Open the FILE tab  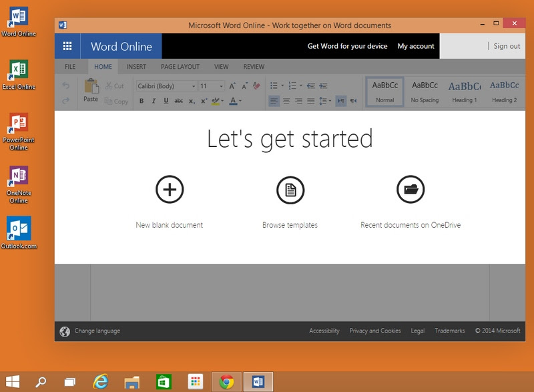click(x=70, y=67)
